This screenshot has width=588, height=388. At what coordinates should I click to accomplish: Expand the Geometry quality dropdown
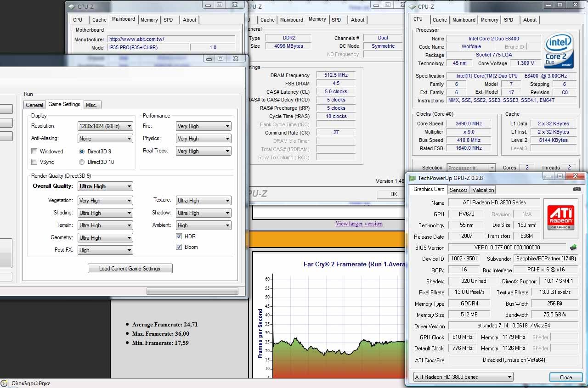click(x=105, y=238)
